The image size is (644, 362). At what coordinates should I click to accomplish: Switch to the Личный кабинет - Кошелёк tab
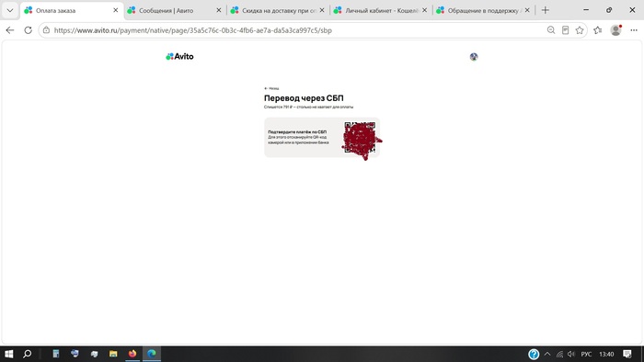tap(381, 11)
